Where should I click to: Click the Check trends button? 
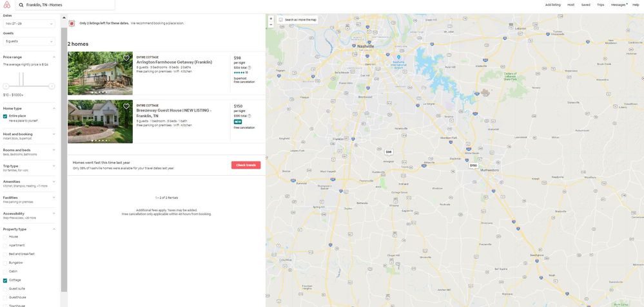tap(246, 165)
